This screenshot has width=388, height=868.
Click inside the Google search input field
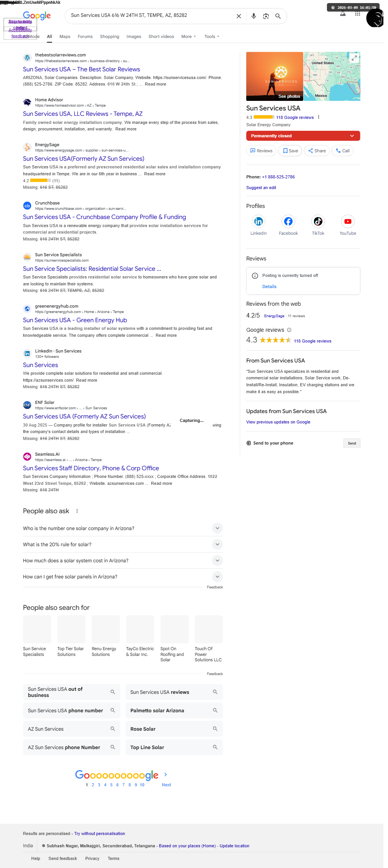pos(150,15)
